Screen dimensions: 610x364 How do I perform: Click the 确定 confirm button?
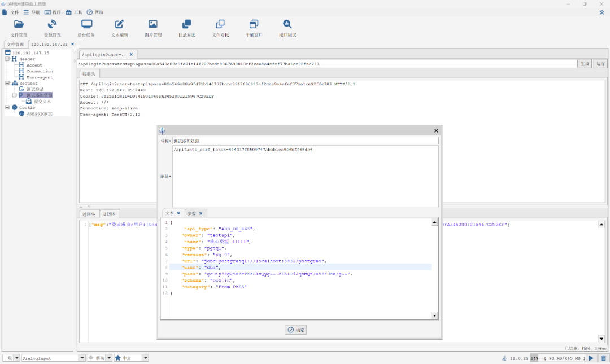tap(296, 330)
